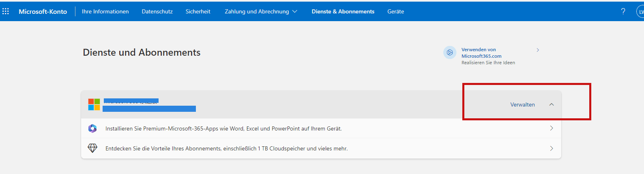This screenshot has width=644, height=174.
Task: Click the help question mark icon
Action: [623, 11]
